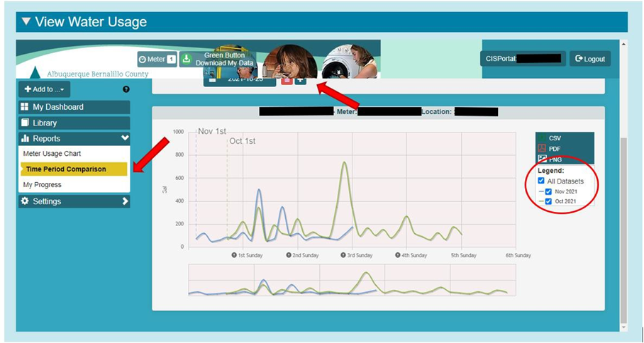
Task: Click the help question mark icon
Action: pos(126,89)
